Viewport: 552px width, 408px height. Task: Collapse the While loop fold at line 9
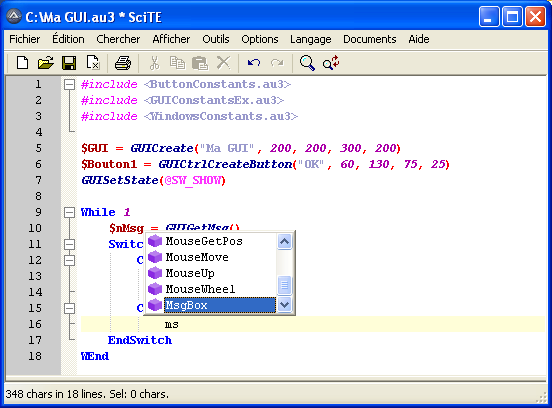pyautogui.click(x=69, y=212)
